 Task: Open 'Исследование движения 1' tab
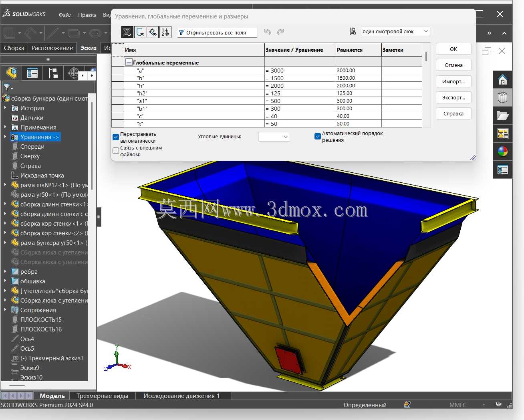pos(181,396)
